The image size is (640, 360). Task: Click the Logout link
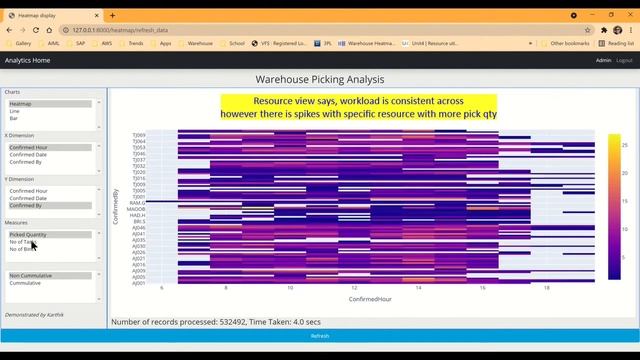click(x=624, y=60)
